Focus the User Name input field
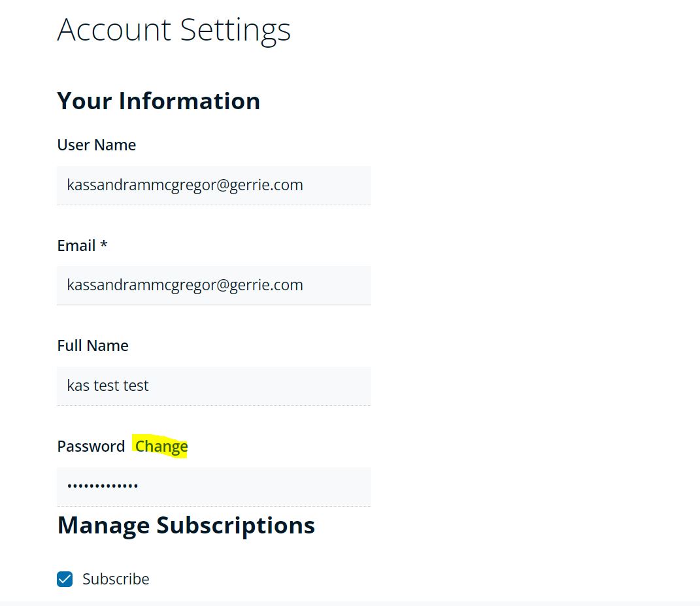The width and height of the screenshot is (700, 606). pyautogui.click(x=214, y=185)
